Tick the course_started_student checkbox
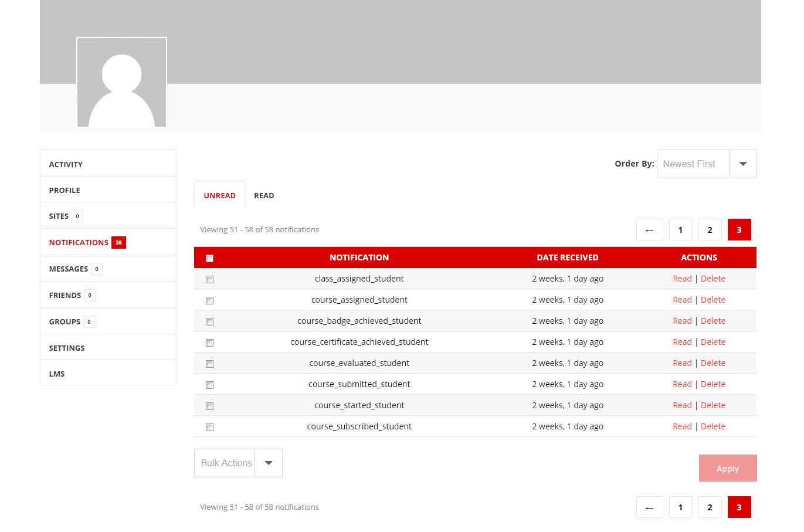Viewport: 804px width, 532px height. tap(209, 406)
